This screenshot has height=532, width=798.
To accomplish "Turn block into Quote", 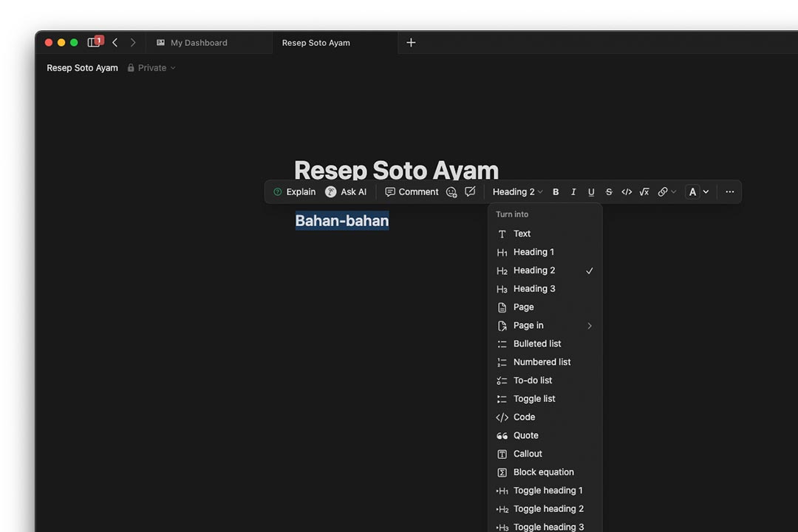I will 545,435.
